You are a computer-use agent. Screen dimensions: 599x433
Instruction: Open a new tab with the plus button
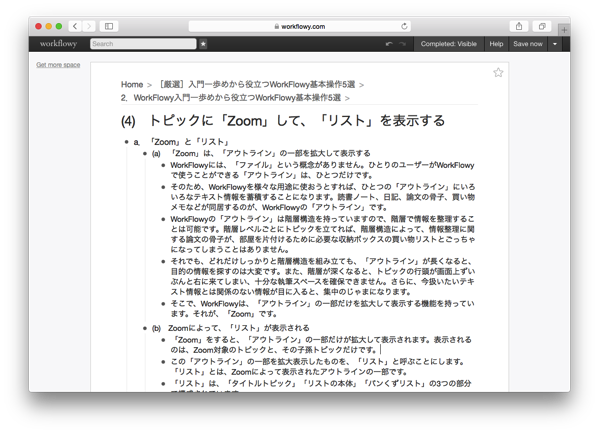click(x=564, y=30)
